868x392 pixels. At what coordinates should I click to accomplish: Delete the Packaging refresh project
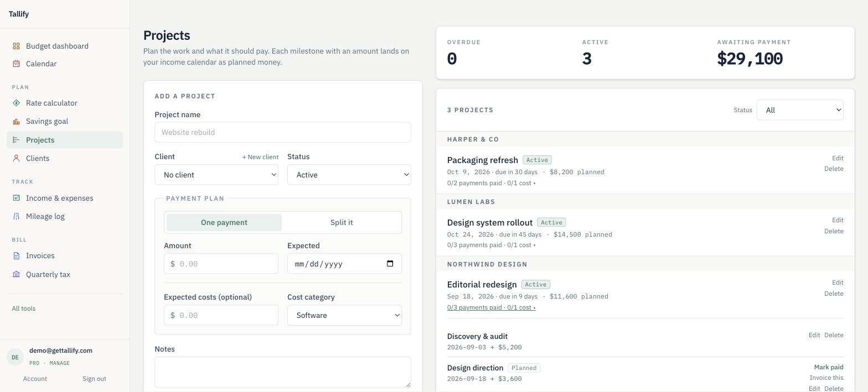click(x=834, y=169)
